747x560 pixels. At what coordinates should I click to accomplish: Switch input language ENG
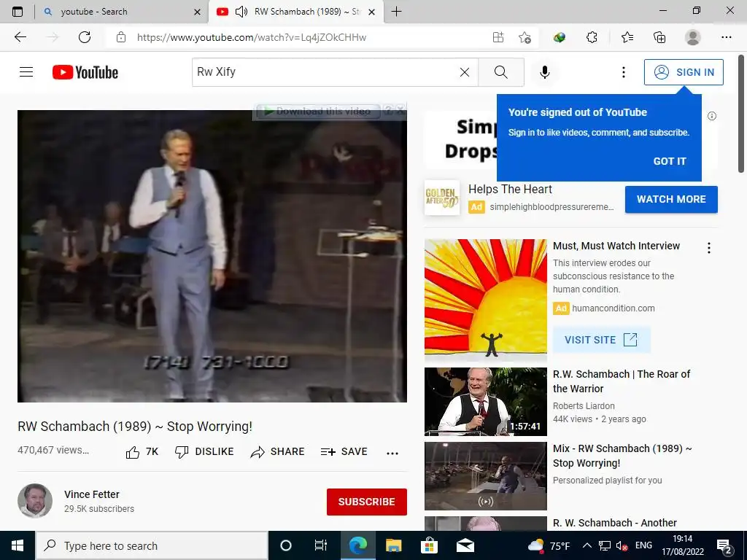643,545
